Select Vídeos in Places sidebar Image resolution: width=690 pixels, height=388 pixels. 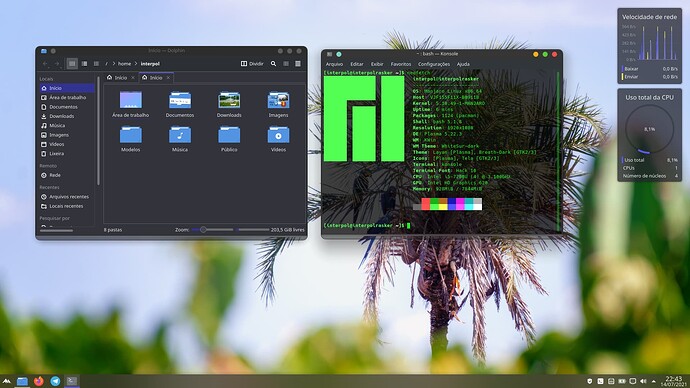point(67,144)
